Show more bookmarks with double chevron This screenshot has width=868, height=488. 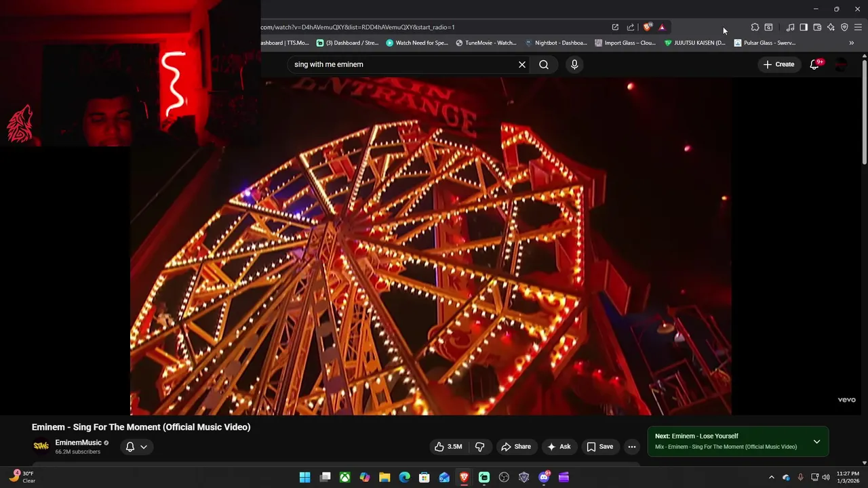click(x=852, y=43)
